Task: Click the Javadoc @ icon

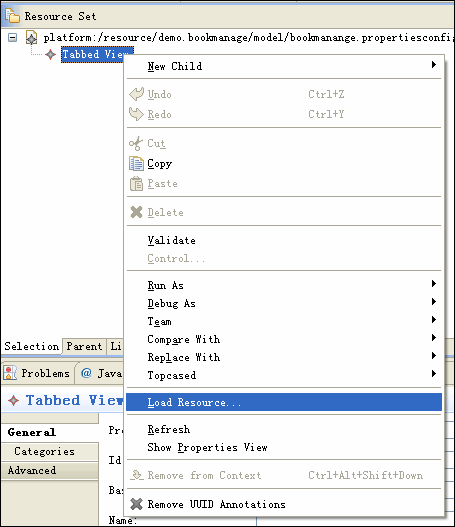Action: pyautogui.click(x=86, y=373)
